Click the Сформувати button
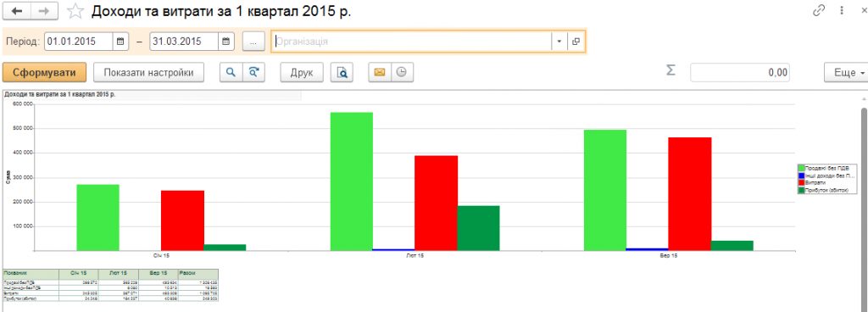Viewport: 868px width, 312px height. click(44, 72)
